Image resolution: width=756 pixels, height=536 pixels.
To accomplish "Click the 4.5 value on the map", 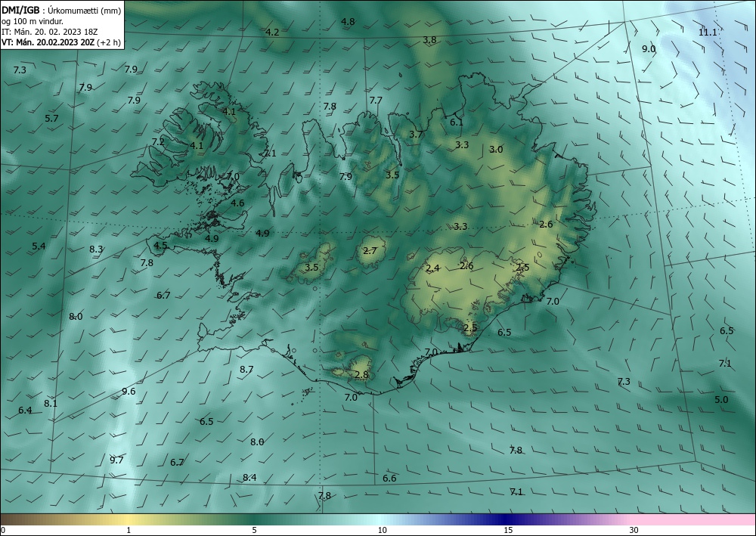I will coord(160,245).
